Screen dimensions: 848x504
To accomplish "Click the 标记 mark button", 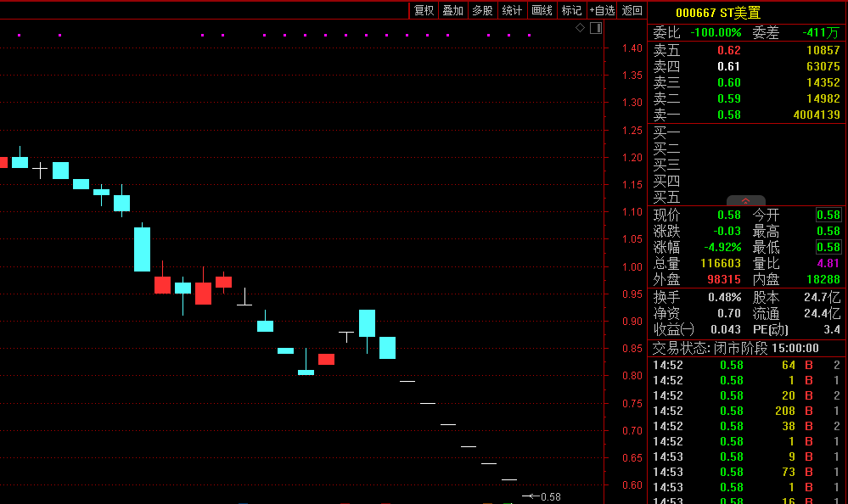I will coord(571,10).
